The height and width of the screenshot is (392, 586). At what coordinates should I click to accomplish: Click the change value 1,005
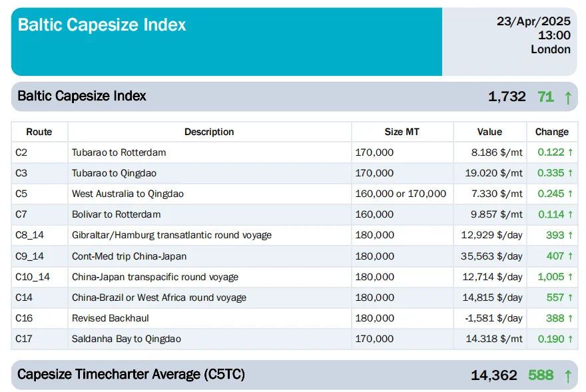551,277
